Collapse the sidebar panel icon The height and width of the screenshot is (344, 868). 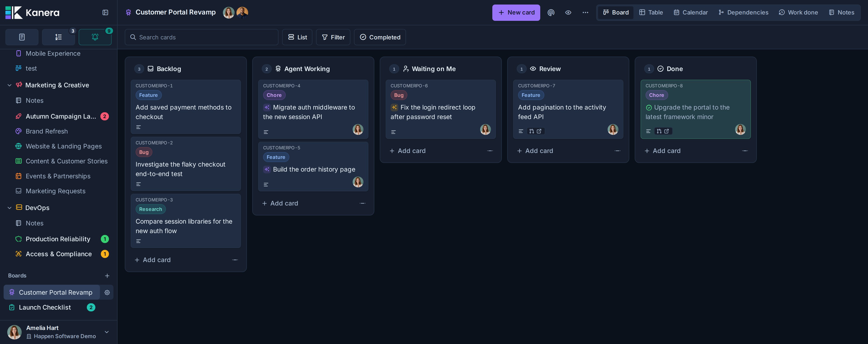tap(105, 12)
